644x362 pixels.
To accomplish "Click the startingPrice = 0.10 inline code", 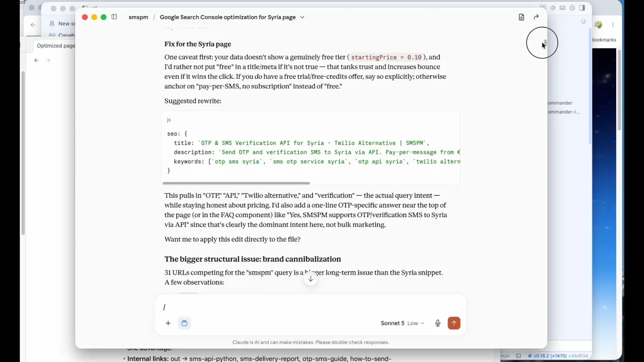I will click(x=386, y=57).
